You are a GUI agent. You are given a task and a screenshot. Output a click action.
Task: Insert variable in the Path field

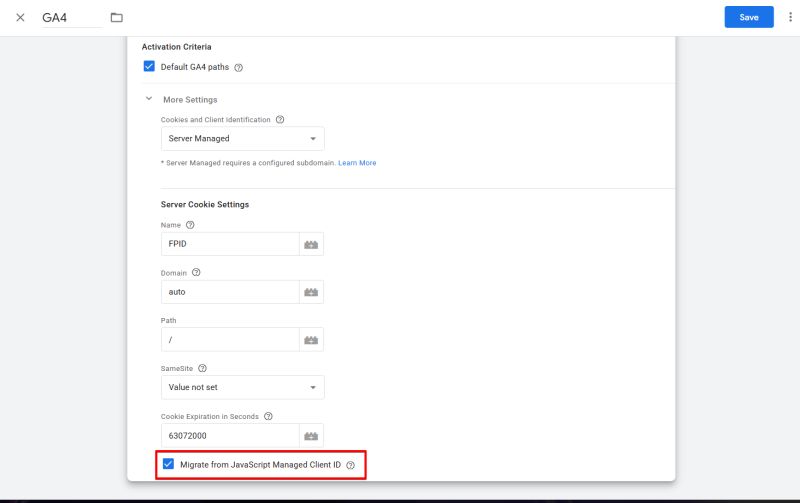[x=311, y=339]
